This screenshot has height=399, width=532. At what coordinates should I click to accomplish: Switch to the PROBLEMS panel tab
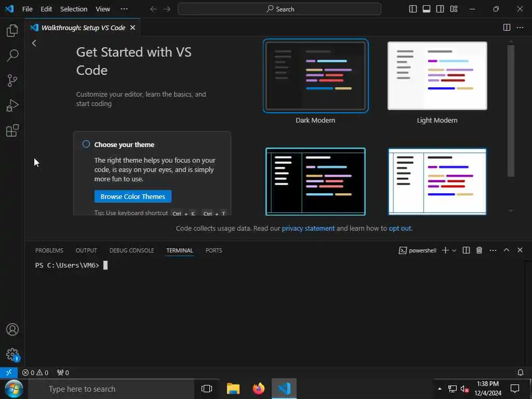pyautogui.click(x=49, y=250)
